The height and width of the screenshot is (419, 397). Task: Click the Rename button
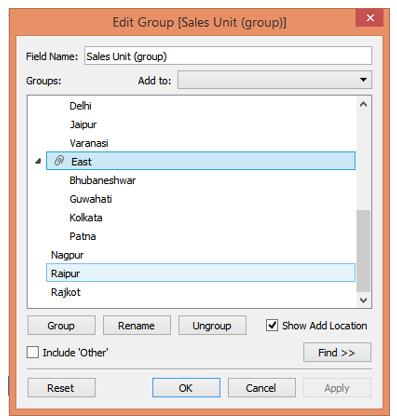pos(137,325)
